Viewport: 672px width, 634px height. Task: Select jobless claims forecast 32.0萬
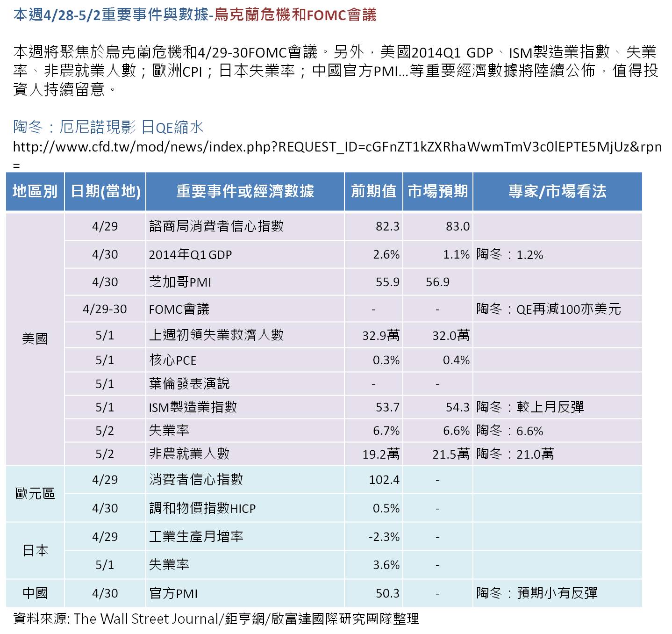[x=451, y=335]
